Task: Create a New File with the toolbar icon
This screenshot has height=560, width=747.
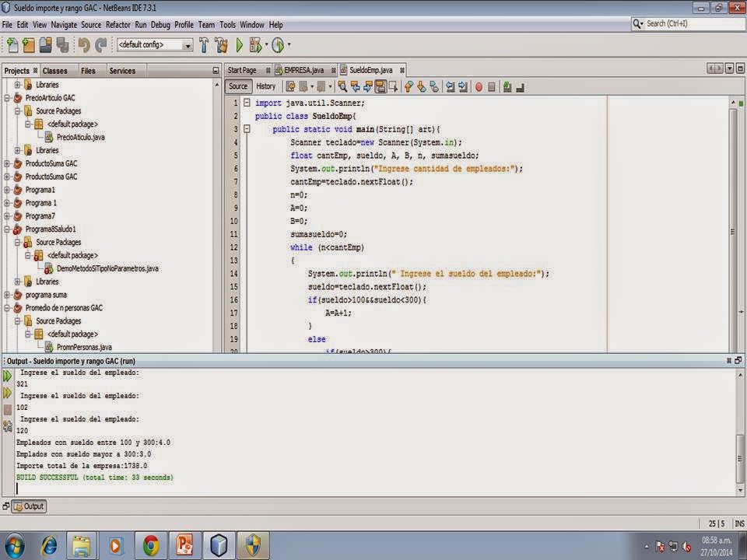Action: pos(12,44)
